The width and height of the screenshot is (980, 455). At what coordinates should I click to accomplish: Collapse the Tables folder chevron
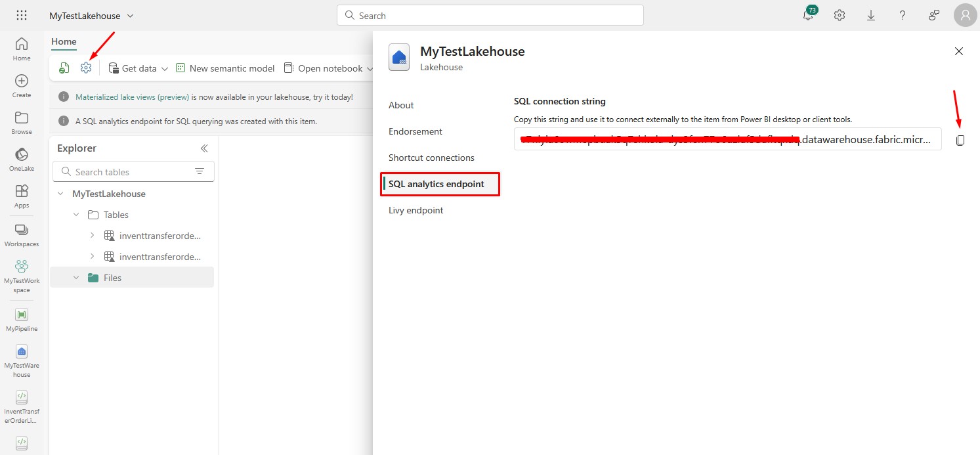pyautogui.click(x=76, y=215)
